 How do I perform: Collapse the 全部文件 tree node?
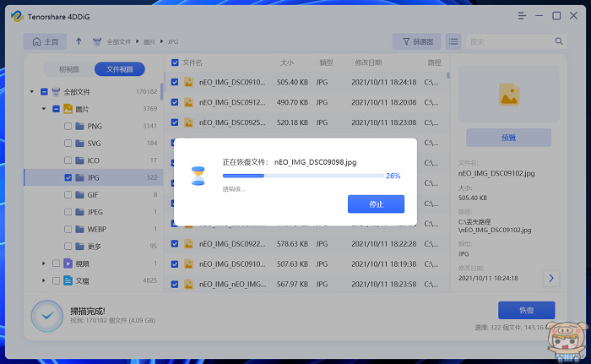pyautogui.click(x=32, y=91)
